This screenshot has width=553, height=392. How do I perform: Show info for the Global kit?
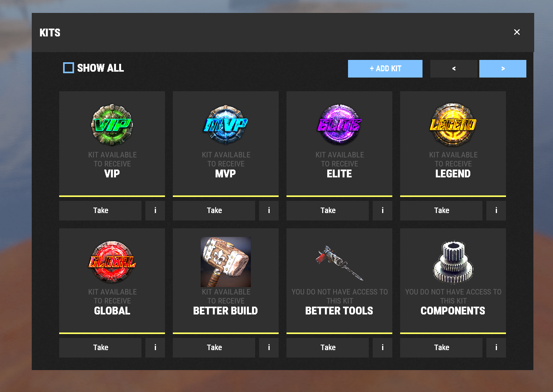click(x=155, y=348)
